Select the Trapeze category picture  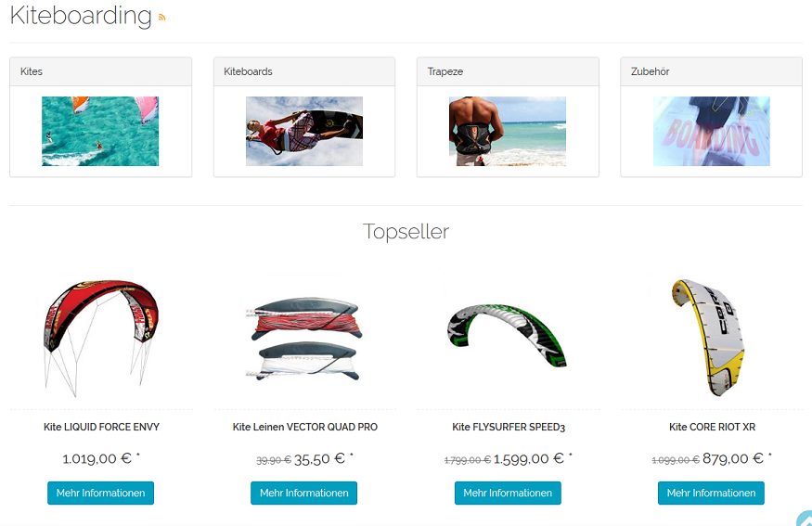pyautogui.click(x=508, y=131)
